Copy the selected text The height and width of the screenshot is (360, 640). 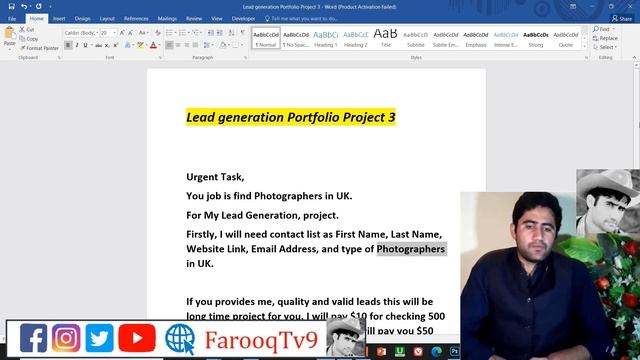(x=29, y=39)
